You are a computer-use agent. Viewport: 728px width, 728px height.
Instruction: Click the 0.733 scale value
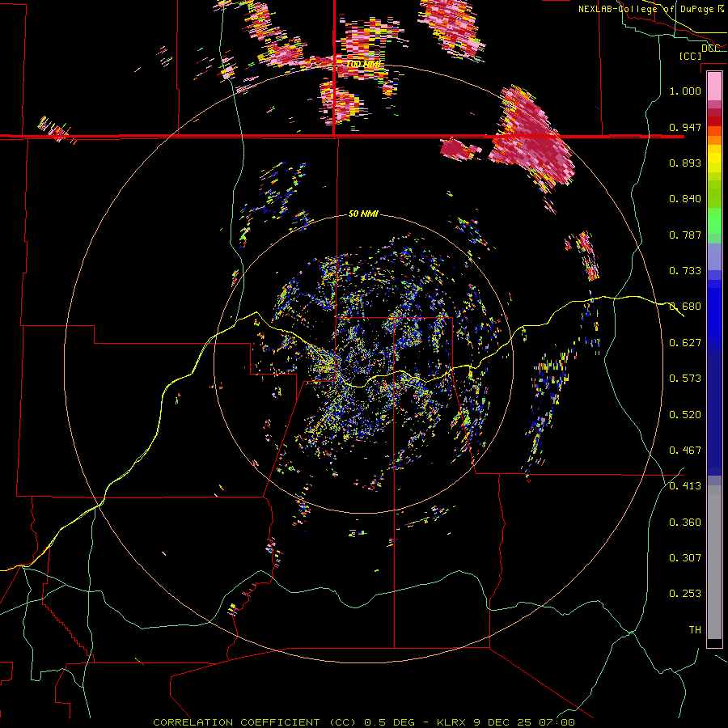(x=685, y=271)
